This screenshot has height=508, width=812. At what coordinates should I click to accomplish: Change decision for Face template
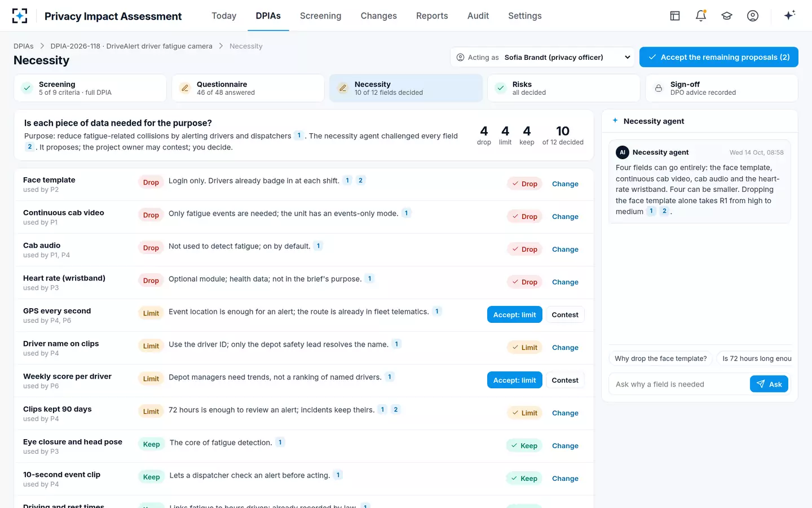click(x=565, y=184)
